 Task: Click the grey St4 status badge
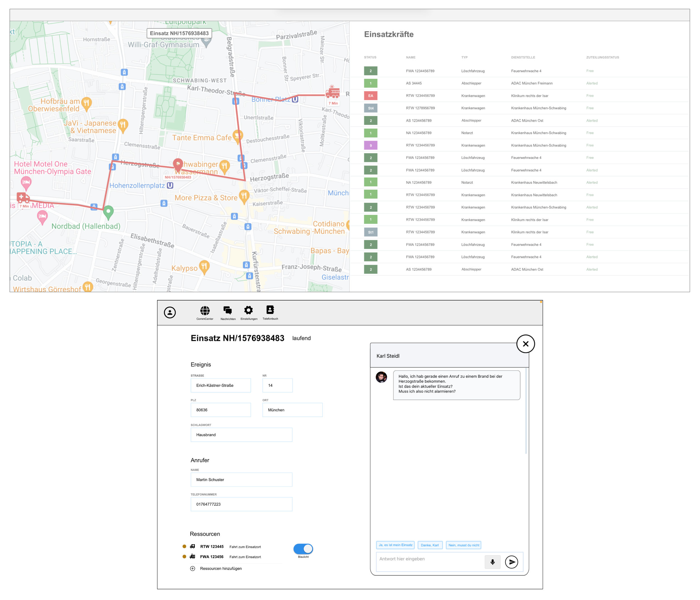point(371,108)
